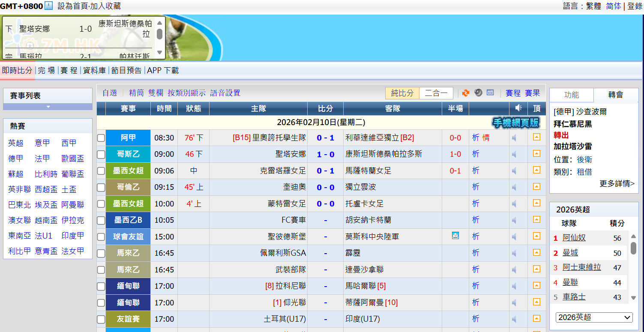The width and height of the screenshot is (644, 332).
Task: Click down arrow on top-left ticker box
Action: click(159, 52)
